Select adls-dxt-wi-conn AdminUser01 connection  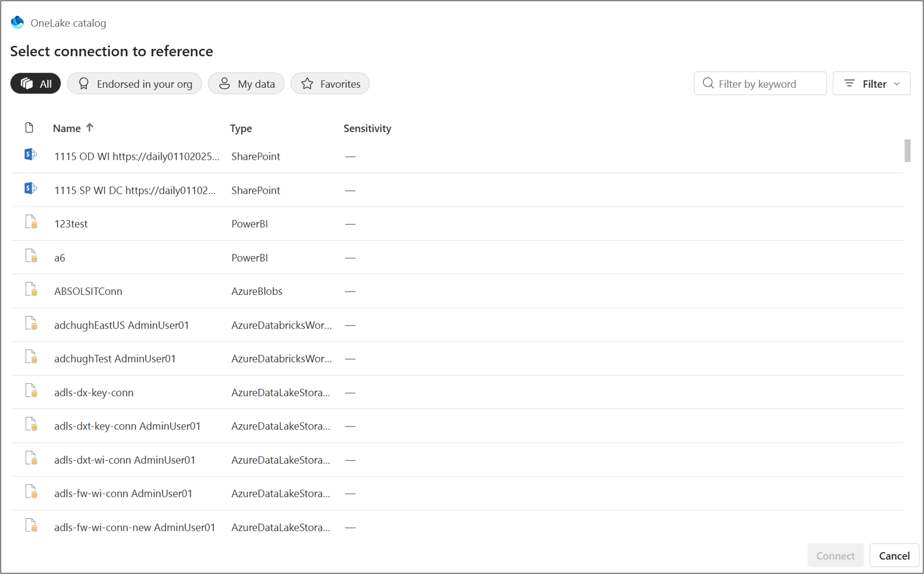coord(125,460)
